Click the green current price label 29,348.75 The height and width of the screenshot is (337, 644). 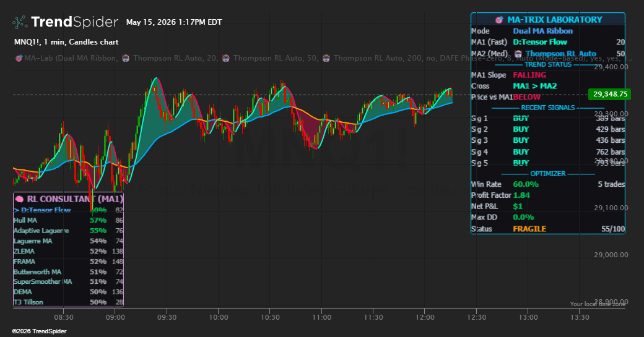tap(609, 94)
